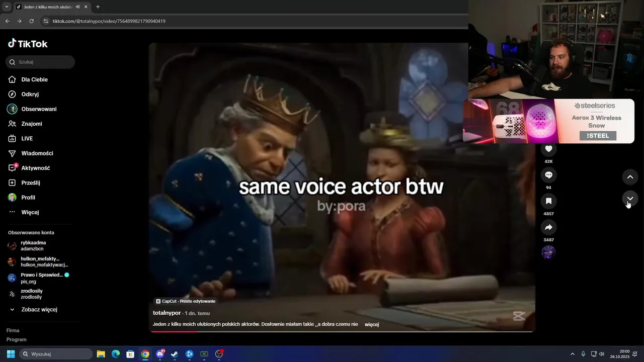Open the Xbox Game Bar taskbar icon
This screenshot has width=644, height=362.
coord(204,354)
